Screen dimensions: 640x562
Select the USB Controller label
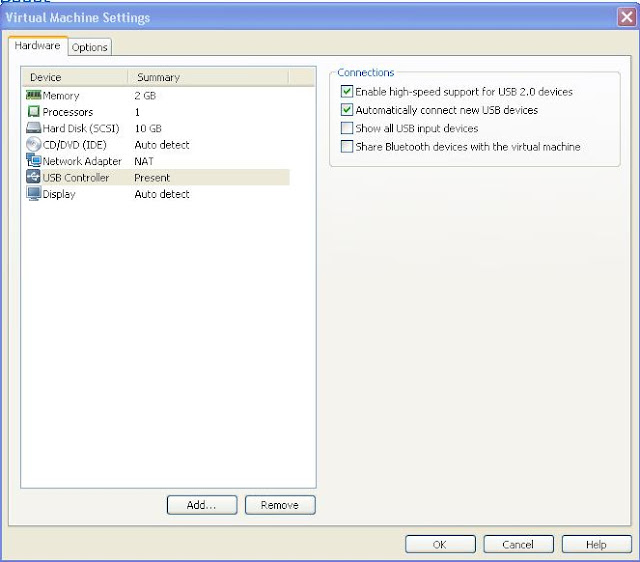76,178
